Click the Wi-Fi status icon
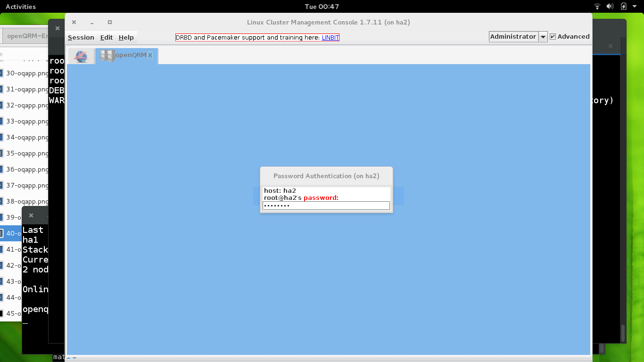644x362 pixels. point(597,7)
